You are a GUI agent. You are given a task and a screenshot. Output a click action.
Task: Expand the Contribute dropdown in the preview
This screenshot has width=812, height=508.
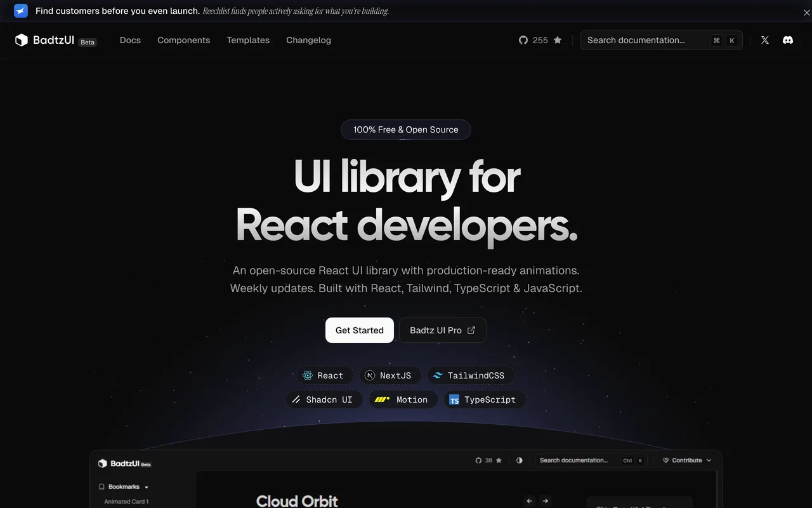pos(688,460)
